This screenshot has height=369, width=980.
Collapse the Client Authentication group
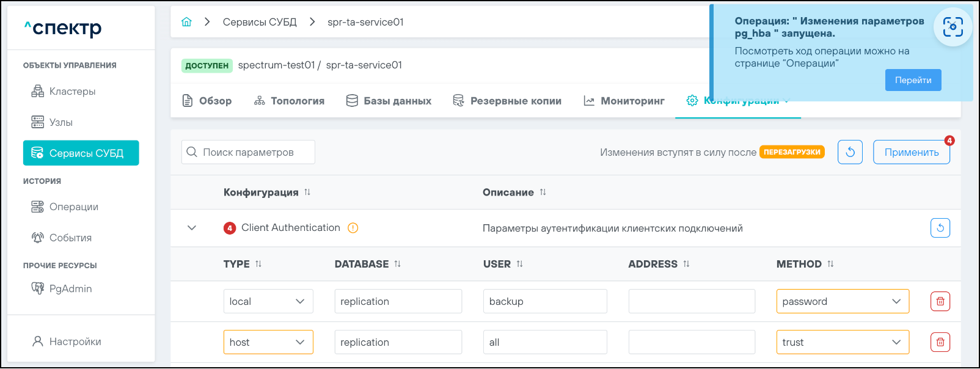click(x=192, y=228)
